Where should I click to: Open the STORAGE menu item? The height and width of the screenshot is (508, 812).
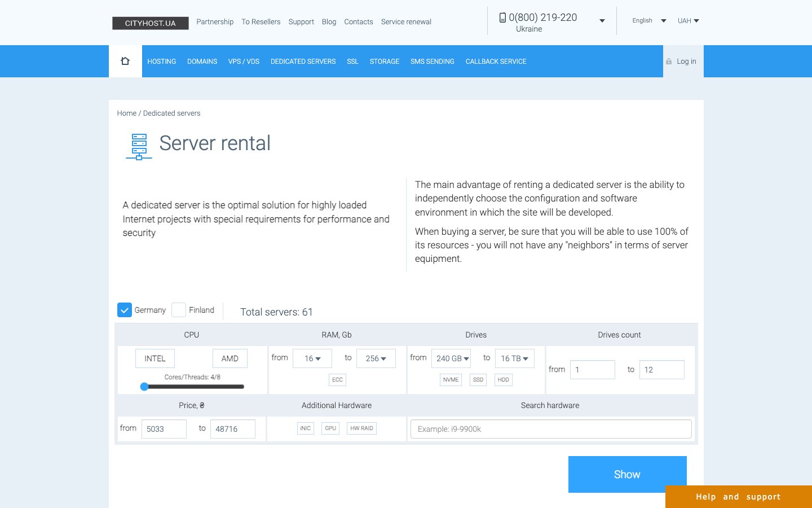tap(385, 62)
